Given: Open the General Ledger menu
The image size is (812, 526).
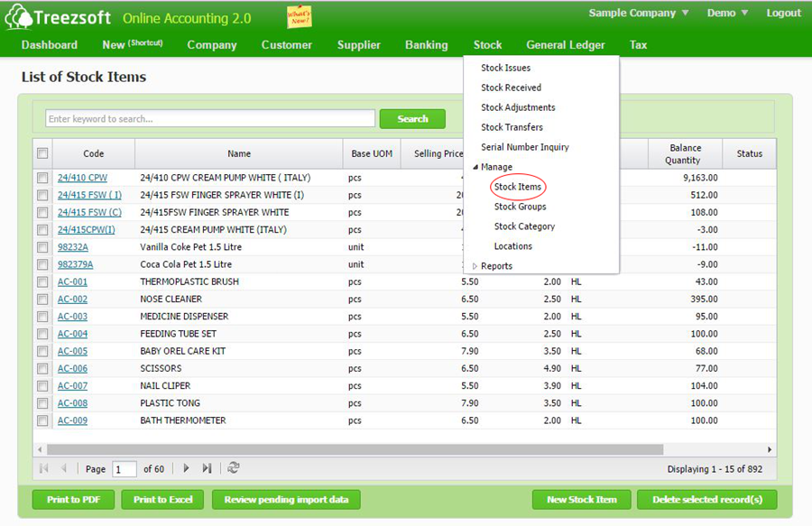Looking at the screenshot, I should [x=566, y=45].
